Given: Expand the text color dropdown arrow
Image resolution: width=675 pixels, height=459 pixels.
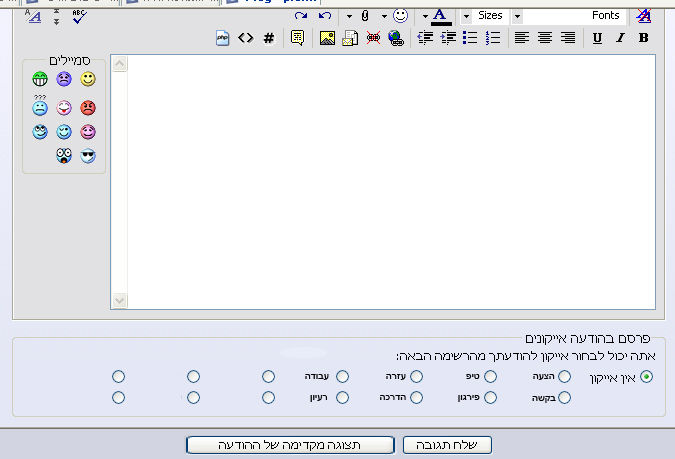Looking at the screenshot, I should [425, 16].
